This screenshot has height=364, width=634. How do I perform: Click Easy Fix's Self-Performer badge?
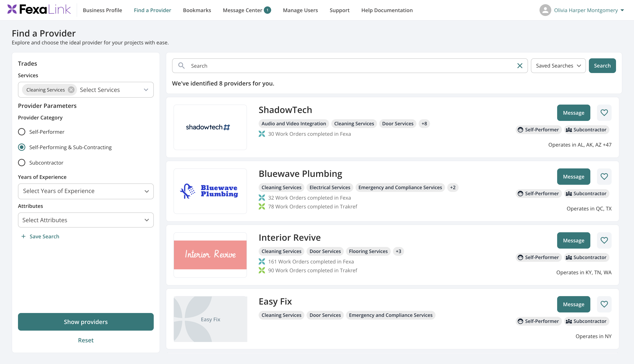(x=539, y=321)
